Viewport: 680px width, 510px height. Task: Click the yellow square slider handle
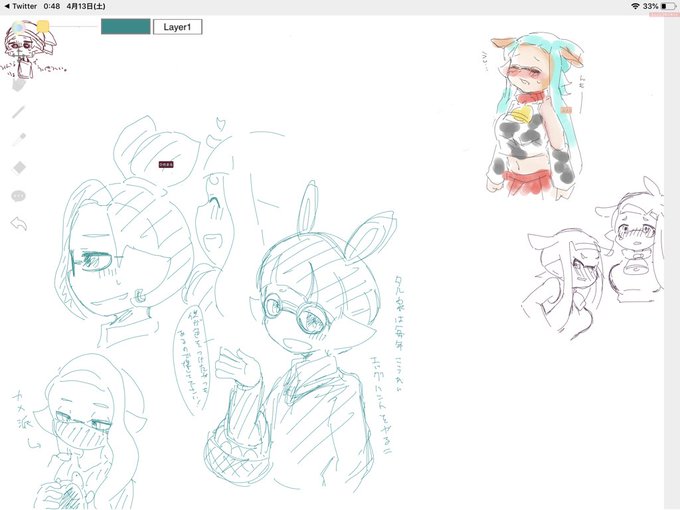pos(42,27)
